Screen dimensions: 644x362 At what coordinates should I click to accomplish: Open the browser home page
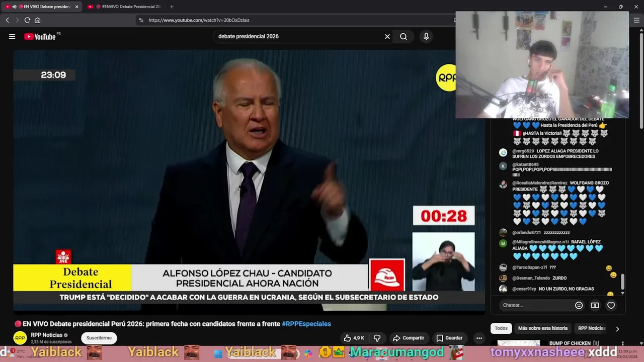click(x=37, y=20)
